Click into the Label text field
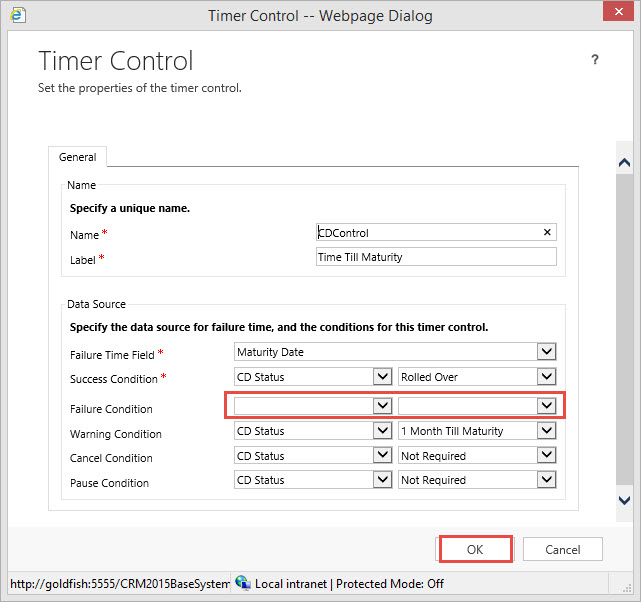This screenshot has height=602, width=641. point(435,257)
